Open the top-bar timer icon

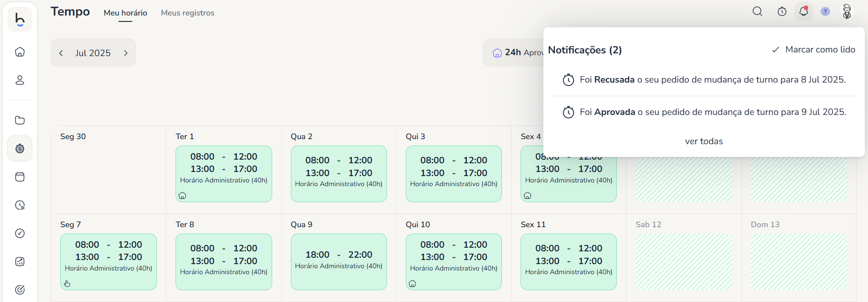click(x=782, y=11)
